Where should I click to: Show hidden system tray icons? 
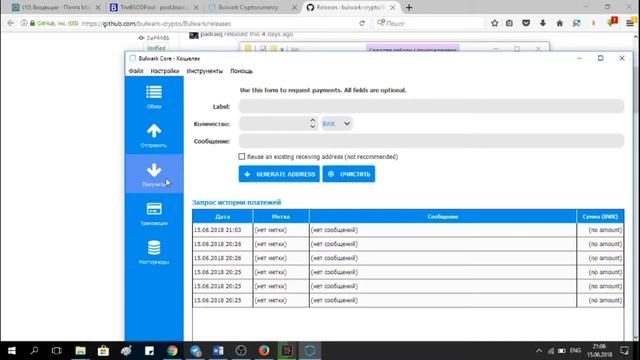coord(539,351)
